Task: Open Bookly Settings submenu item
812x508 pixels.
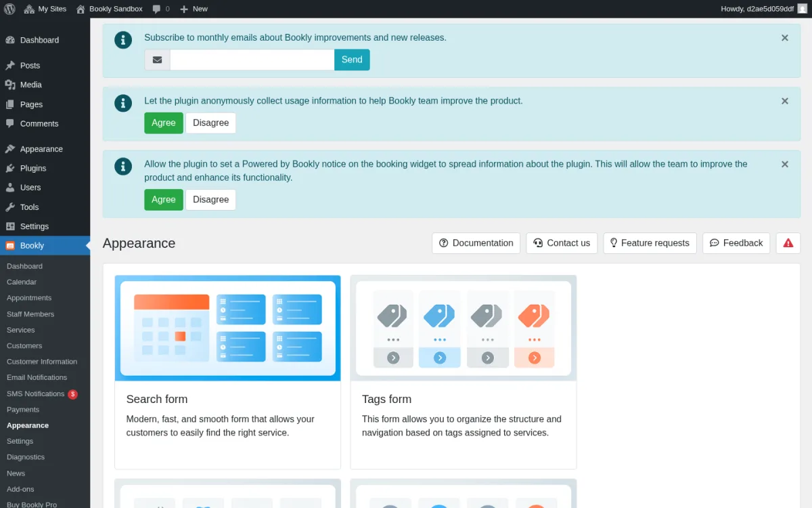Action: pos(20,441)
